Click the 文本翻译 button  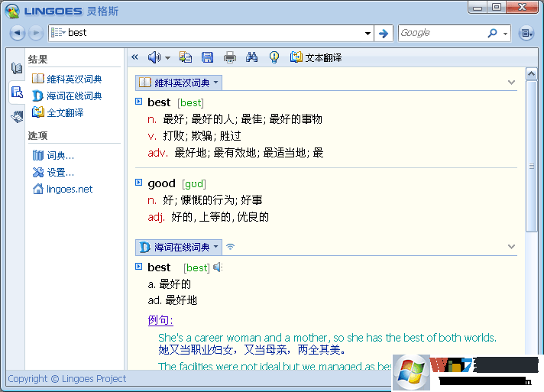316,57
